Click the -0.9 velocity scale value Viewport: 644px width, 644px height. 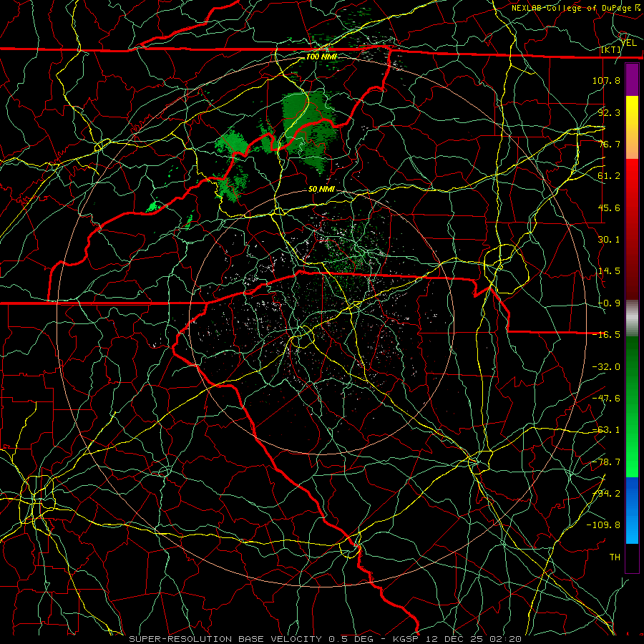[x=609, y=303]
